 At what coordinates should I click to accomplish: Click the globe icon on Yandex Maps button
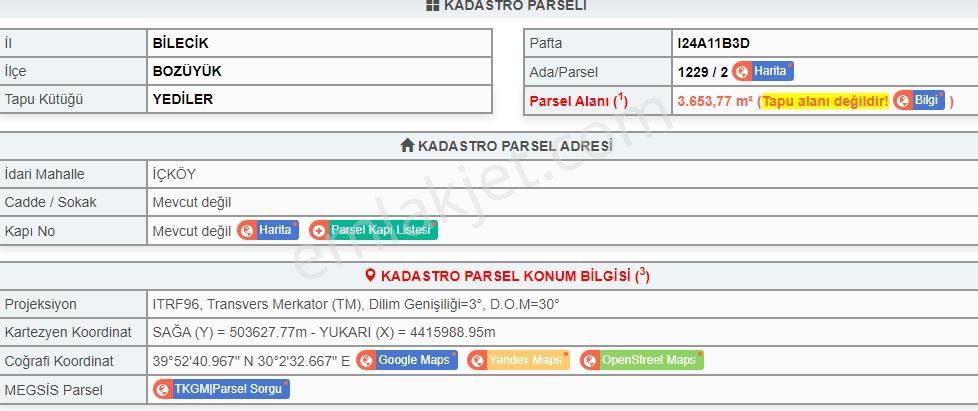[477, 360]
